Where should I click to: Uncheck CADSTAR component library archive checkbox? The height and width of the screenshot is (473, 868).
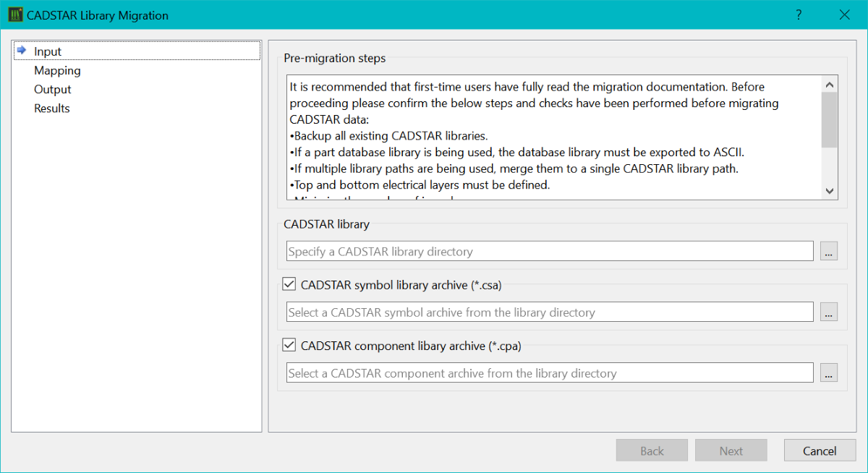tap(289, 346)
